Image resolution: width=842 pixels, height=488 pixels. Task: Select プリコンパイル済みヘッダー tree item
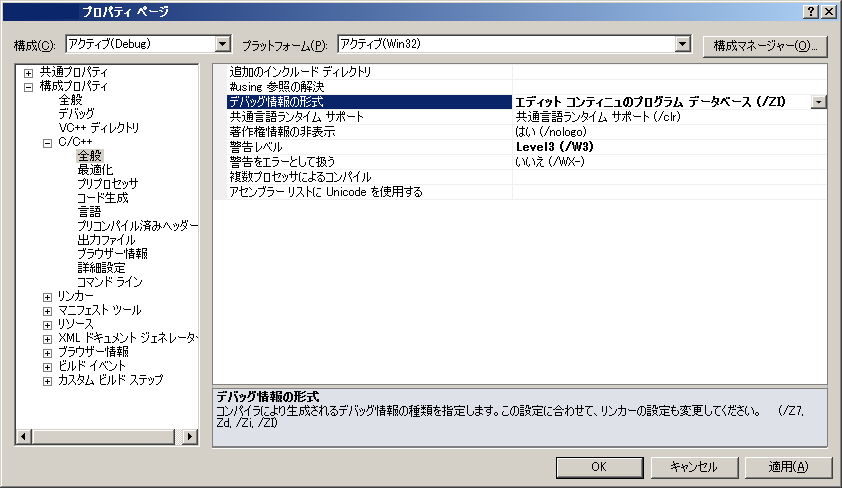click(x=137, y=225)
